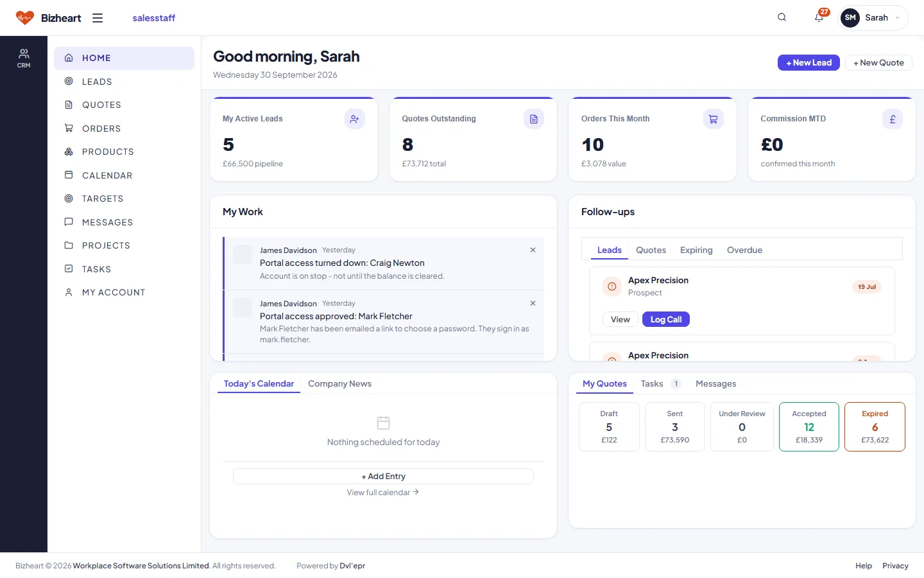
Task: Open Targets in the sidebar
Action: click(x=124, y=198)
